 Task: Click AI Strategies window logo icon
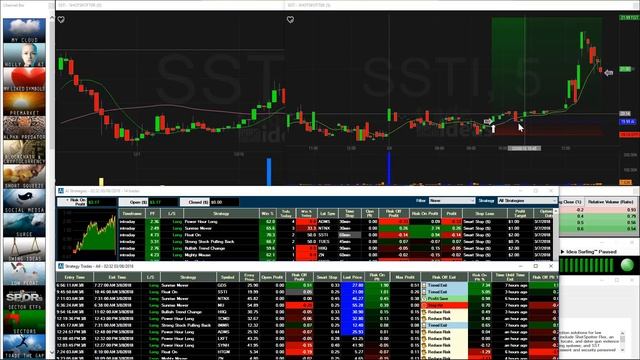pyautogui.click(x=60, y=191)
